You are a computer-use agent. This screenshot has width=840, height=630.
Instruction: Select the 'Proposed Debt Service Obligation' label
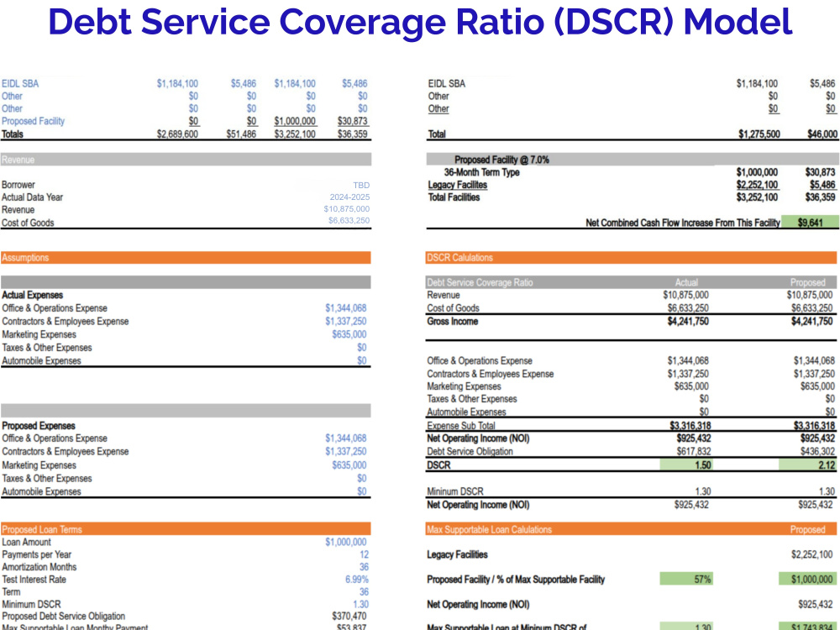(x=63, y=617)
